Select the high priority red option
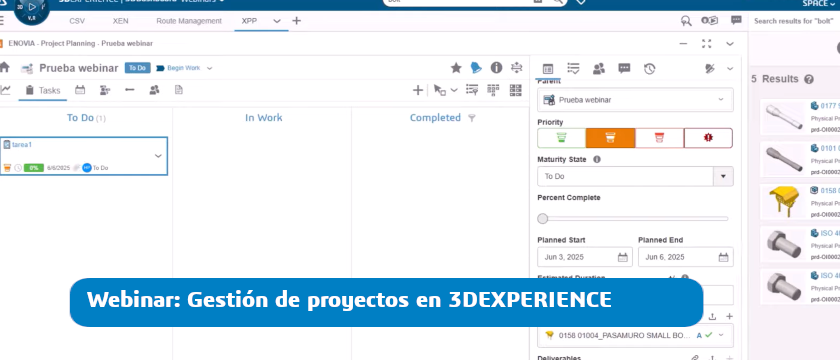 659,138
